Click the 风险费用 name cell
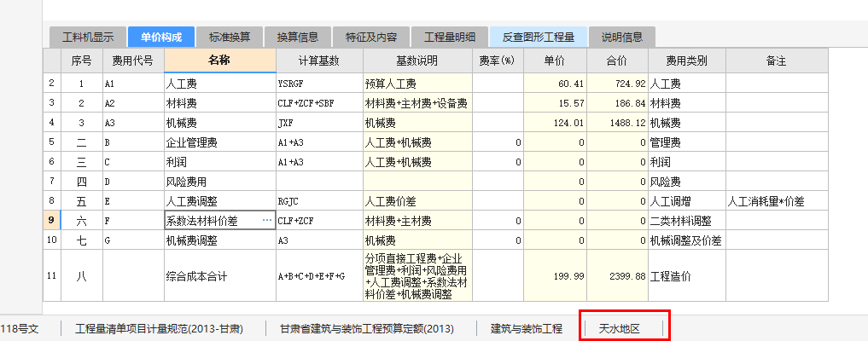This screenshot has height=341, width=868. pyautogui.click(x=219, y=182)
